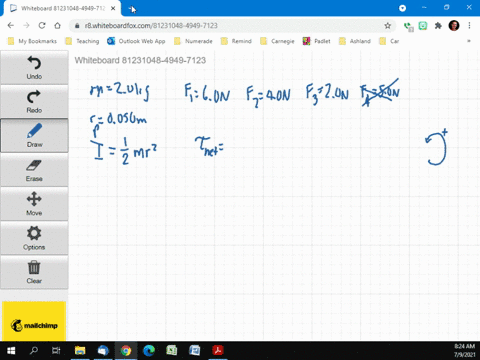The height and width of the screenshot is (360, 480).
Task: Select the Erase tool
Action: [34, 170]
